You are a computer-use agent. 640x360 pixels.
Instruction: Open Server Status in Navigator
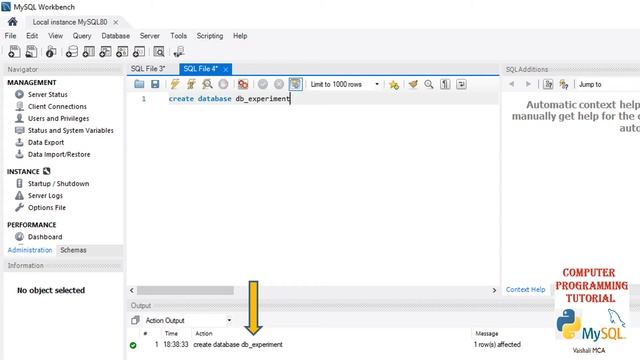click(47, 94)
